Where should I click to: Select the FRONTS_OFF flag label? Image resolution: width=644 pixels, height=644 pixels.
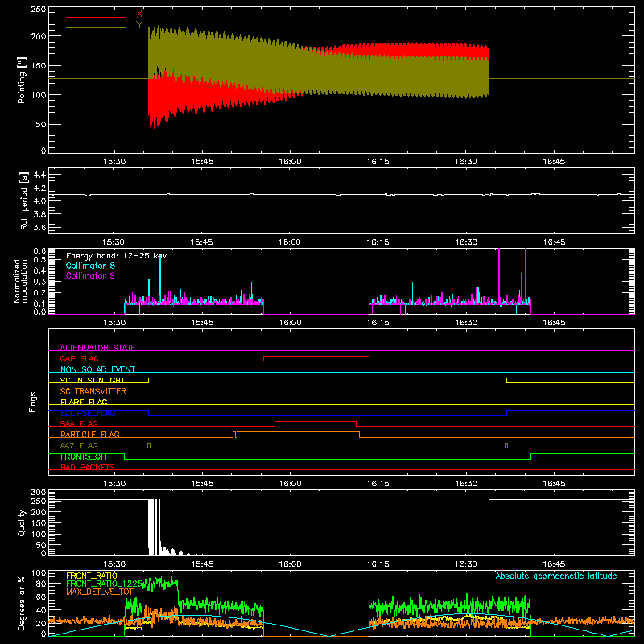click(85, 456)
